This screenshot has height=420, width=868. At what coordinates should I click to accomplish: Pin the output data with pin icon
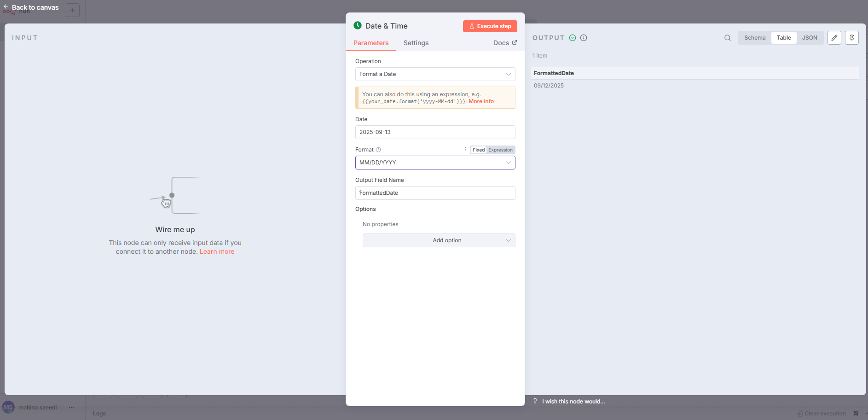(x=851, y=38)
